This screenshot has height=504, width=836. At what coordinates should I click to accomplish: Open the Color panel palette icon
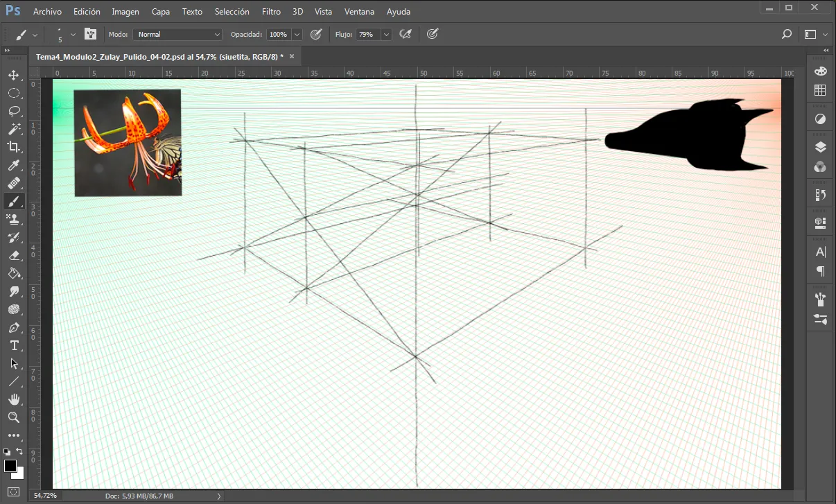[820, 71]
